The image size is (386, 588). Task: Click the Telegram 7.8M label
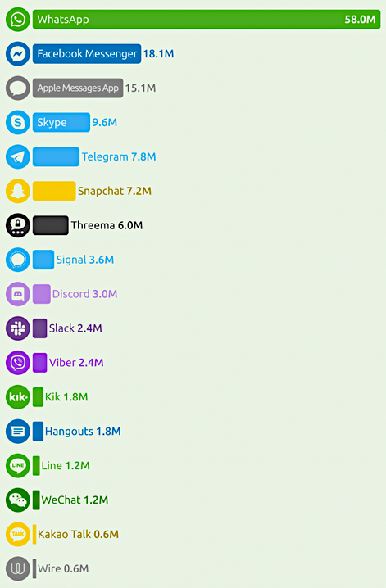point(119,156)
